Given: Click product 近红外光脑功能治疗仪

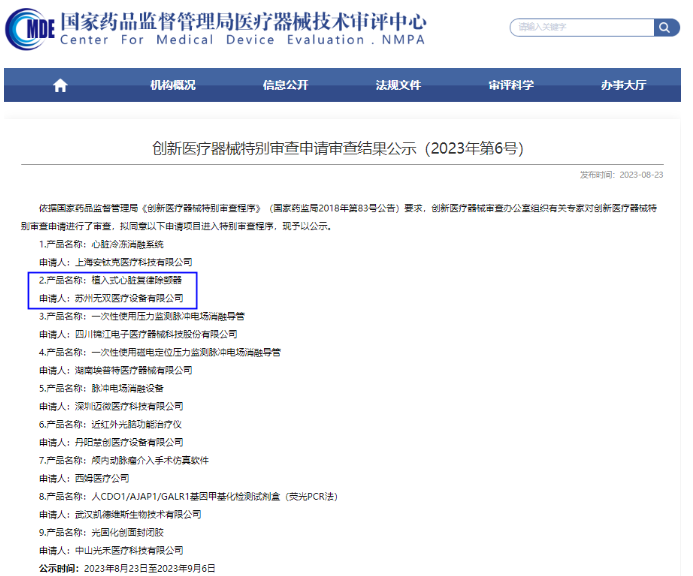Looking at the screenshot, I should click(x=136, y=424).
